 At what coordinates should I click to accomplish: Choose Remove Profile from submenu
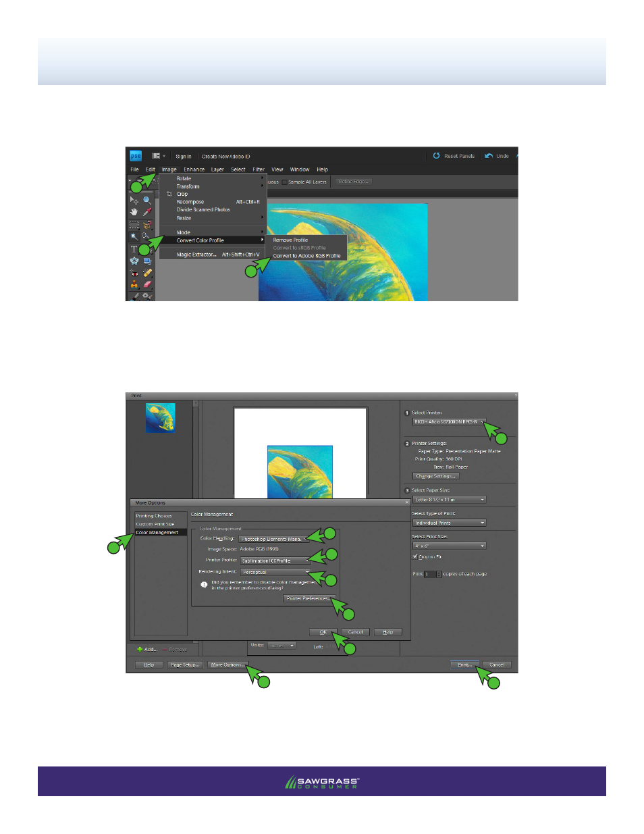290,240
